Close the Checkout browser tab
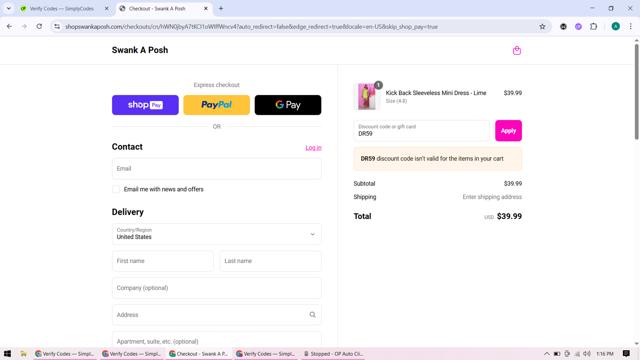Image resolution: width=640 pixels, height=360 pixels. (206, 9)
